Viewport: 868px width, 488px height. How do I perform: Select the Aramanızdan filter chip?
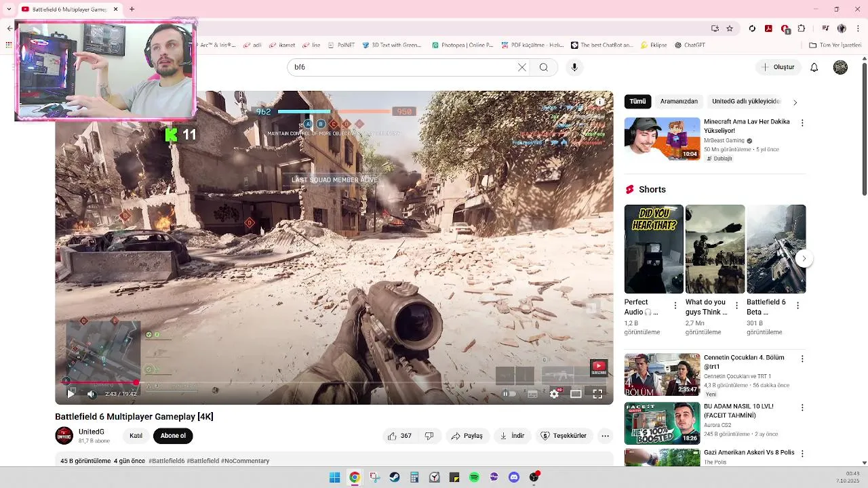679,102
